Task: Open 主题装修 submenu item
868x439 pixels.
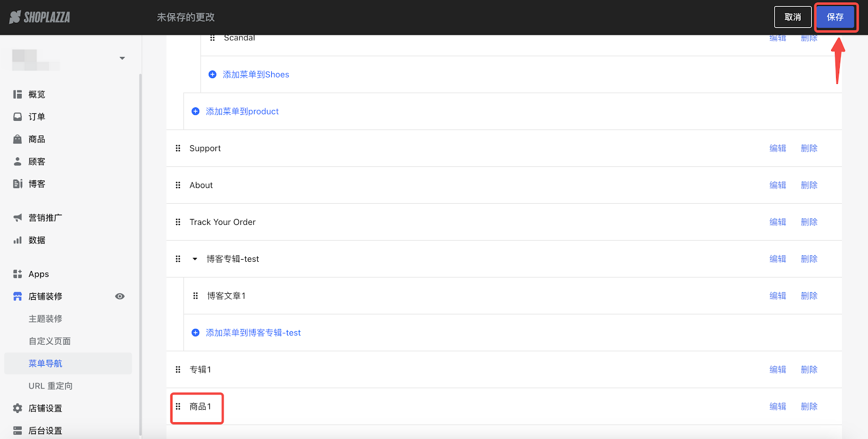Action: [46, 319]
